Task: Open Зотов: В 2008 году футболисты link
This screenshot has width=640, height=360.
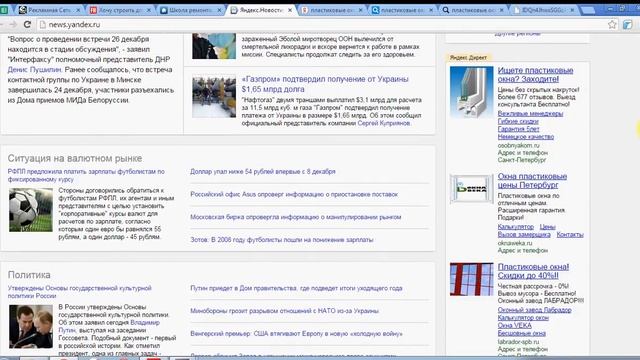Action: [282, 240]
